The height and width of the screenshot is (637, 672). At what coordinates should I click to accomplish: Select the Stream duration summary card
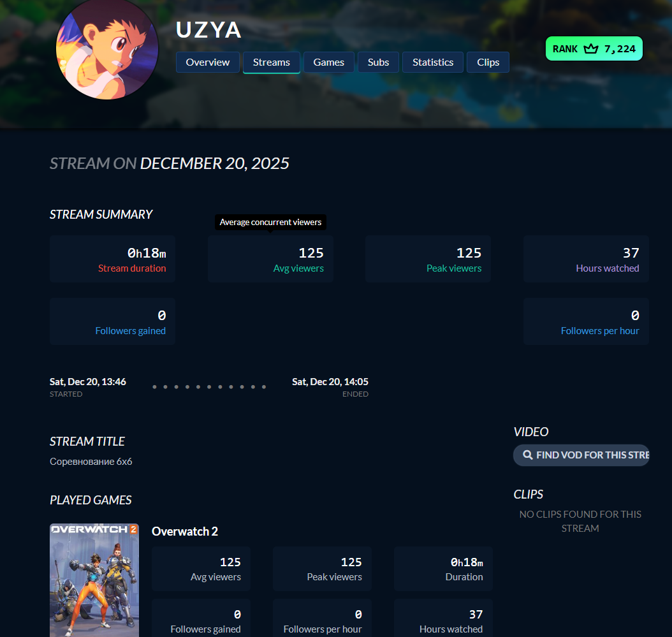coord(112,259)
